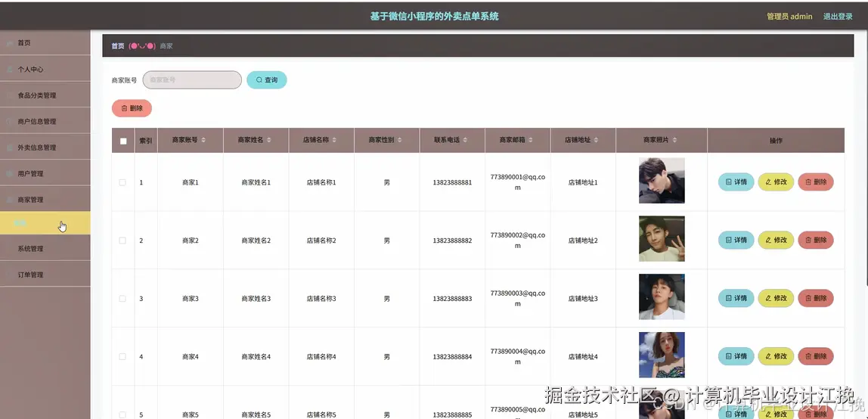This screenshot has height=419, width=868.
Task: Click the page title 基于微信小程序的外卖点单系统
Action: pos(435,17)
